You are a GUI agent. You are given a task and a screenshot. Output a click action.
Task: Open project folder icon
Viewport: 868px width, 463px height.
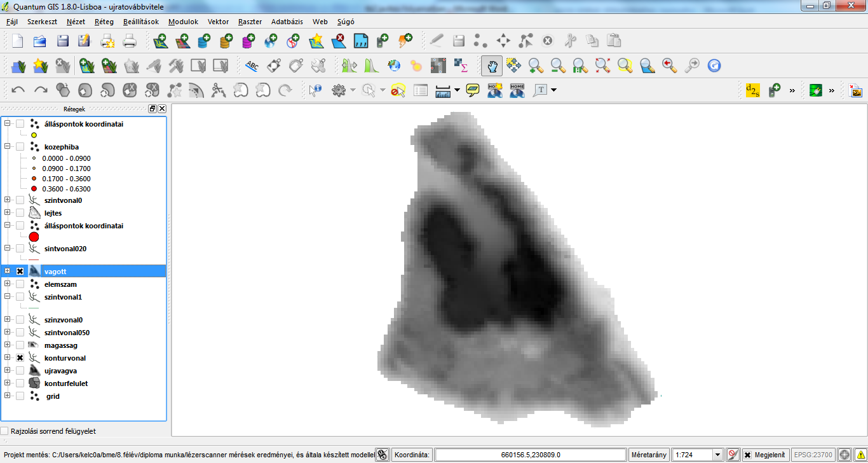tap(39, 41)
